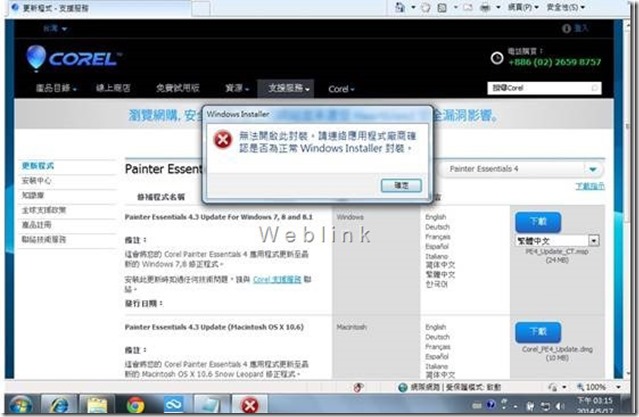Click the IE home page toolbar icon
The width and height of the screenshot is (639, 417).
400,7
